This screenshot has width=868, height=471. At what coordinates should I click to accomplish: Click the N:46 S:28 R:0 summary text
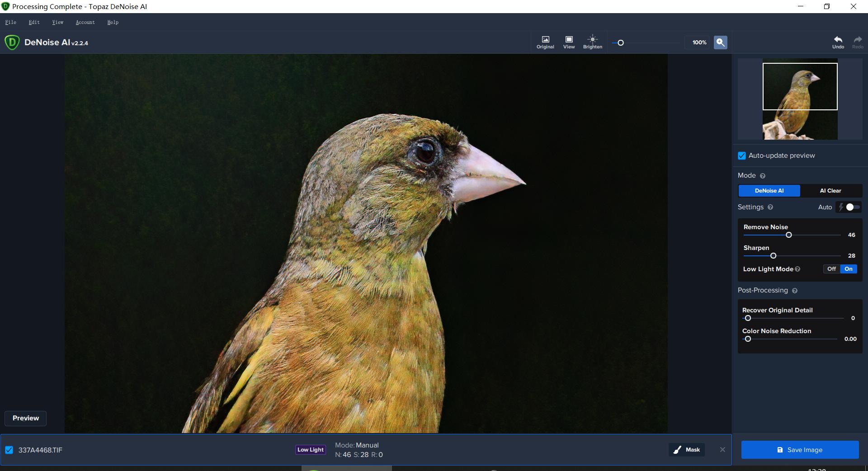click(x=359, y=455)
